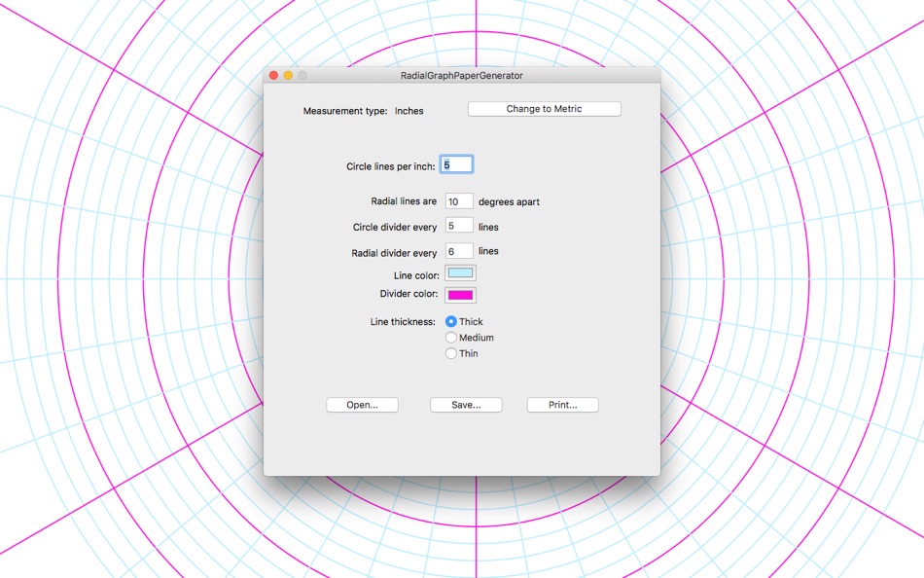
Task: Click the 'degrees apart' label
Action: pyautogui.click(x=509, y=201)
